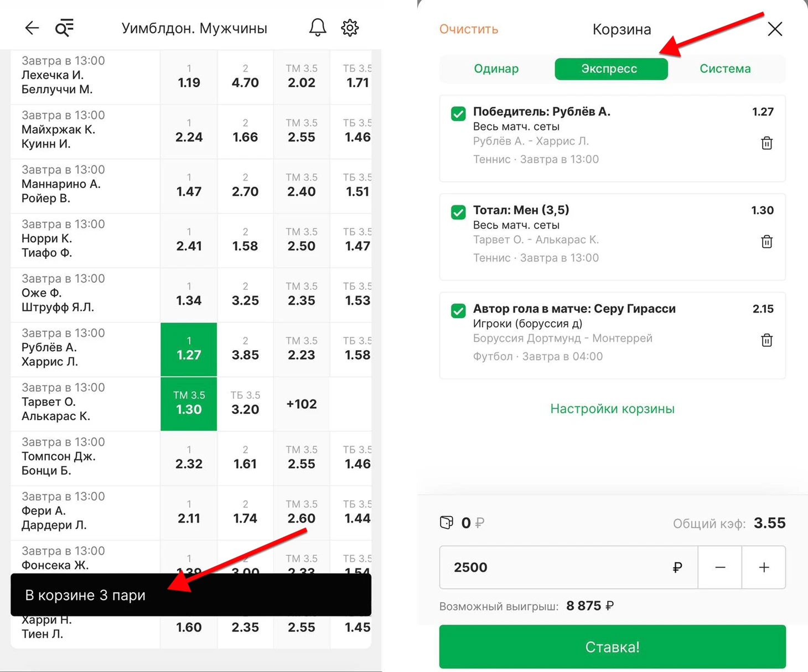
Task: Increase stake with the plus button
Action: 764,567
